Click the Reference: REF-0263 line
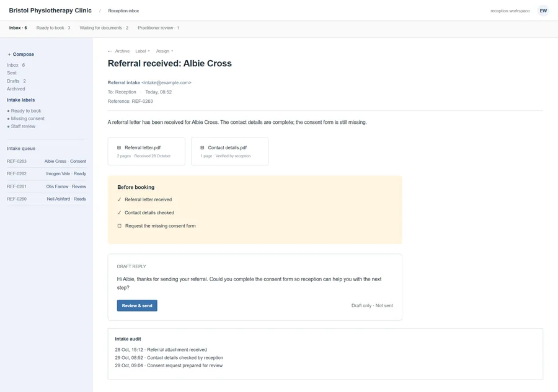The image size is (558, 392). pyautogui.click(x=130, y=102)
